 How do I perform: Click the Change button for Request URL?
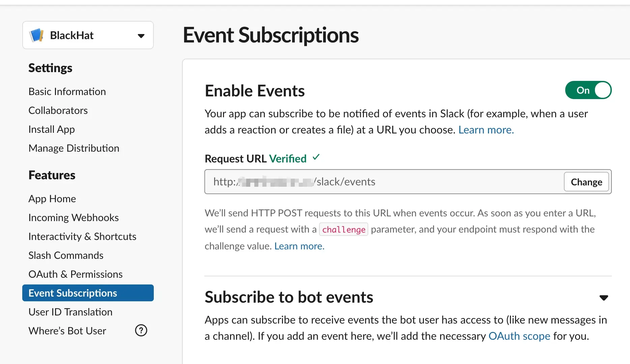[586, 182]
